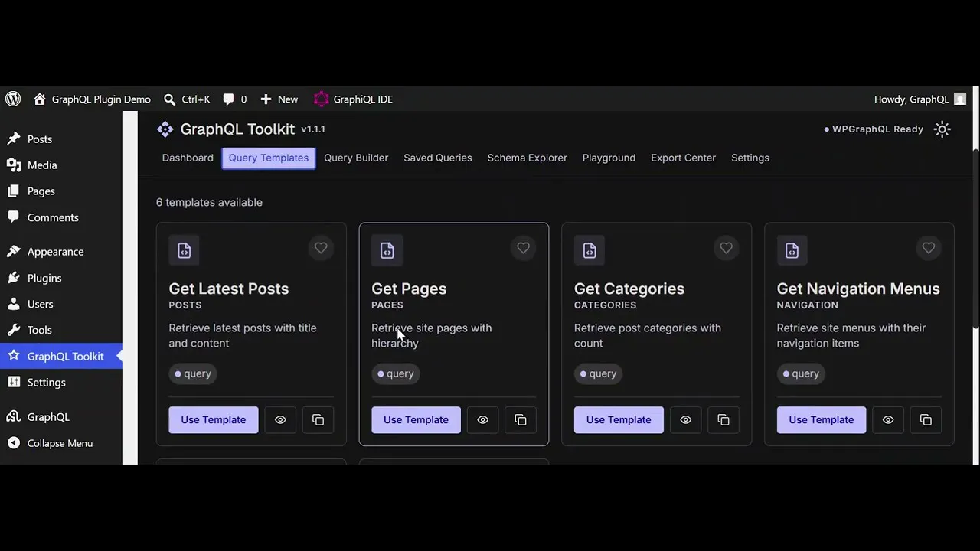Click the WordPress logo in admin bar
The height and width of the screenshot is (551, 980).
(13, 99)
